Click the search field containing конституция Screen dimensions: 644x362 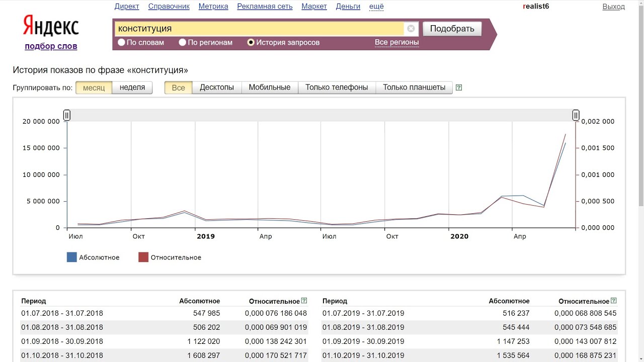click(259, 29)
